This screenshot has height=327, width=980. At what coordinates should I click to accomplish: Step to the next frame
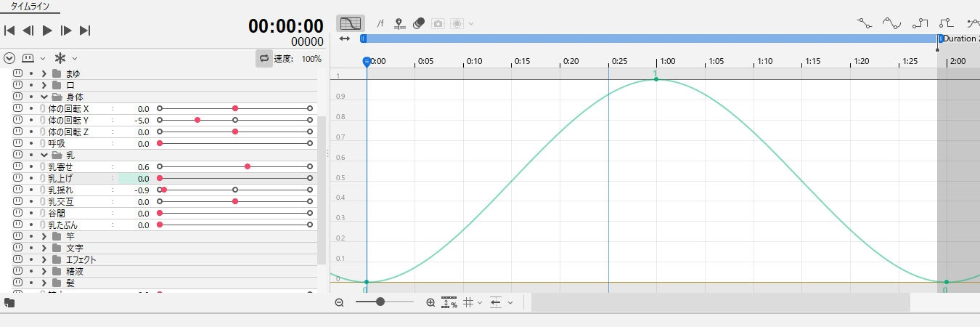coord(66,31)
